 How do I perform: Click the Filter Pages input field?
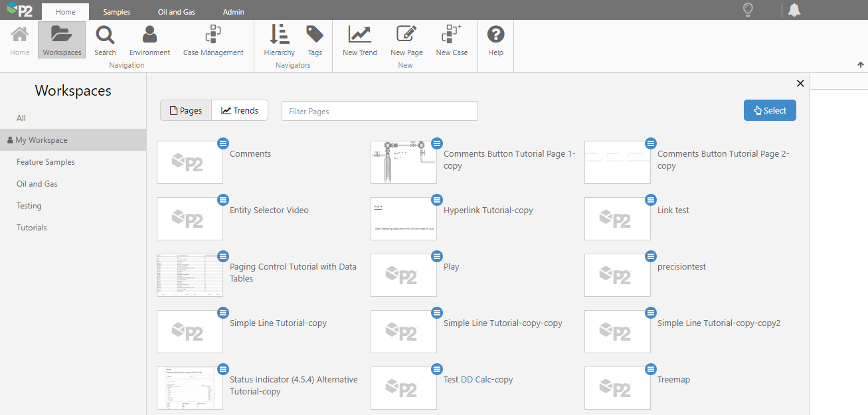pos(379,112)
